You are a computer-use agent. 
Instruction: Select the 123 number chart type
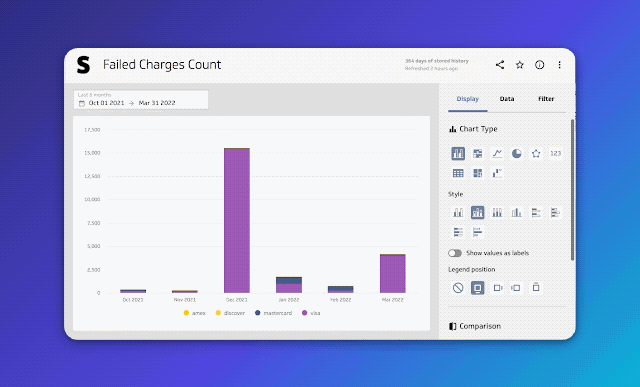pyautogui.click(x=556, y=153)
